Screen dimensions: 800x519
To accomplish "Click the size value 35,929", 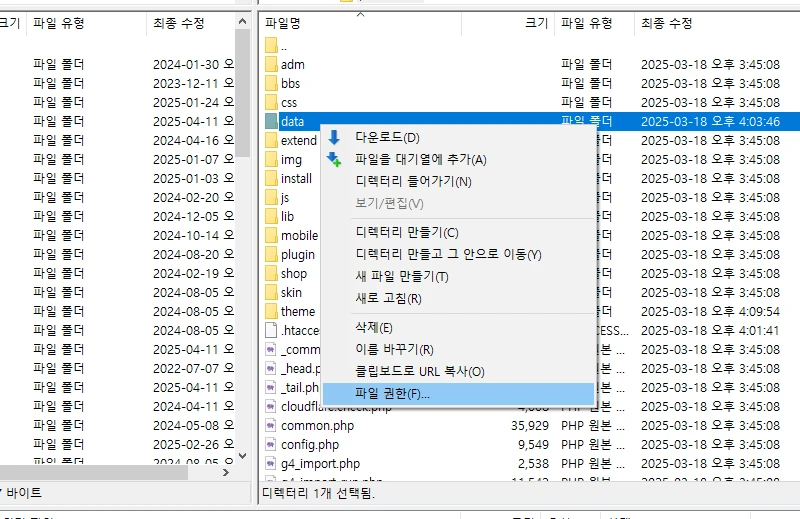I will point(530,426).
